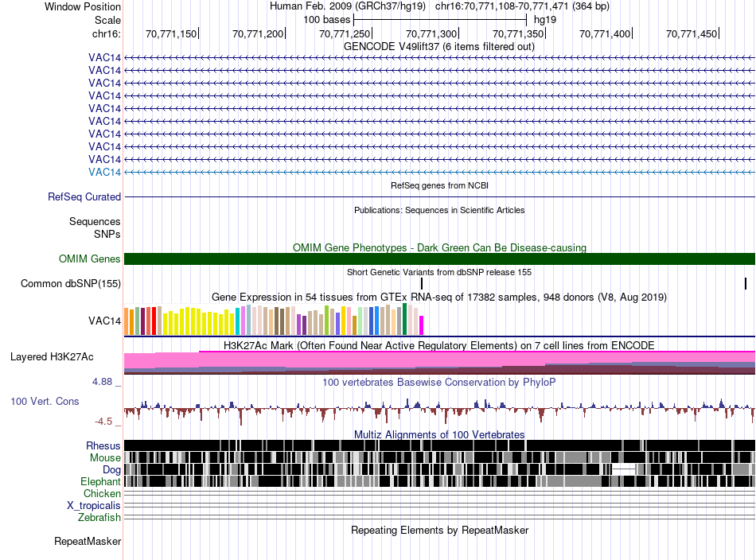Image resolution: width=756 pixels, height=560 pixels.
Task: Open 100 vertebrates Basewise Conservation PhyloP title
Action: point(439,382)
